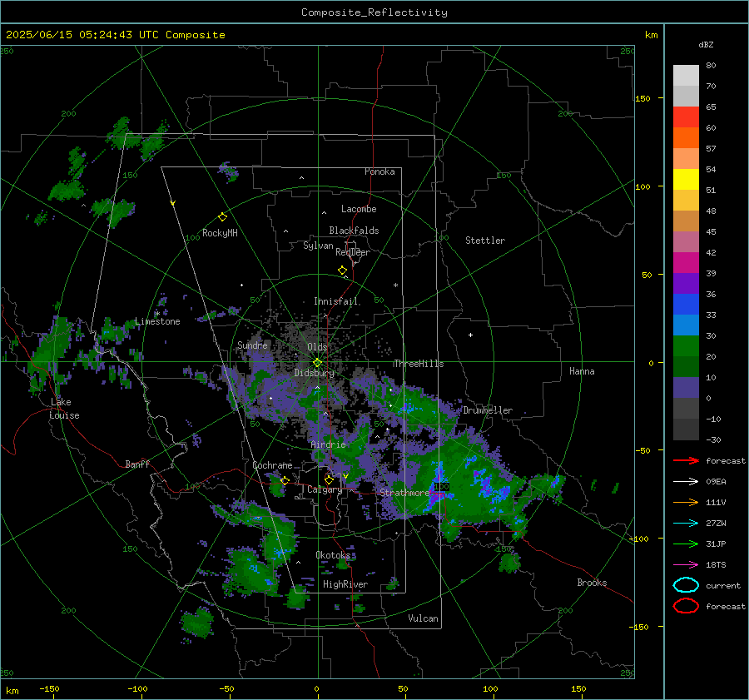Click the Banff label
Viewport: 749px width, 700px height.
tap(137, 464)
